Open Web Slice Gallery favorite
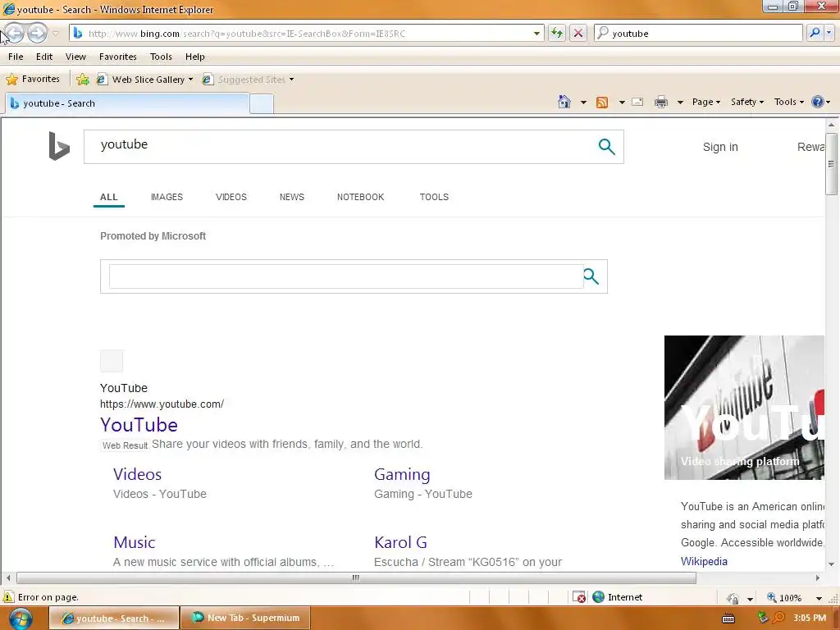The image size is (840, 630). tap(144, 80)
